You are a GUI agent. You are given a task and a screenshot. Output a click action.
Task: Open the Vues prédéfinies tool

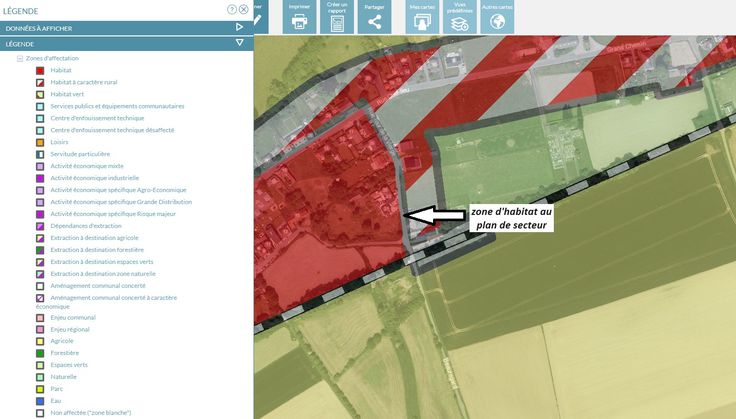pos(460,20)
